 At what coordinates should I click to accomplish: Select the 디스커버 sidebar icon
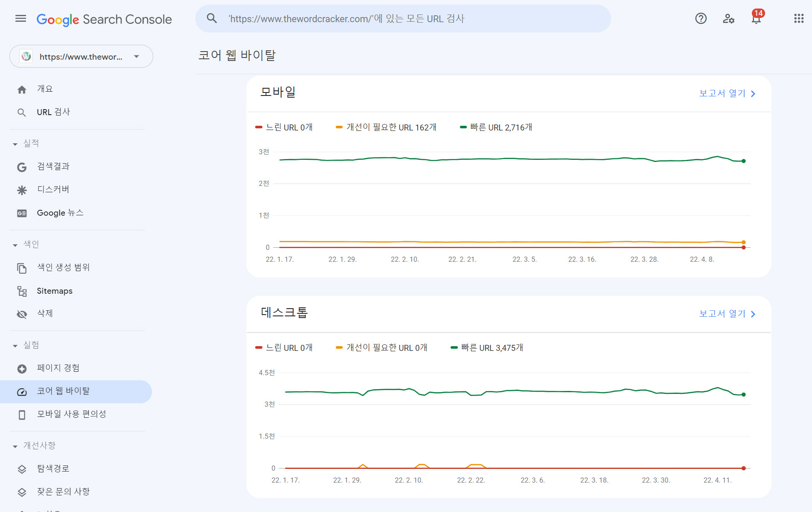coord(22,190)
